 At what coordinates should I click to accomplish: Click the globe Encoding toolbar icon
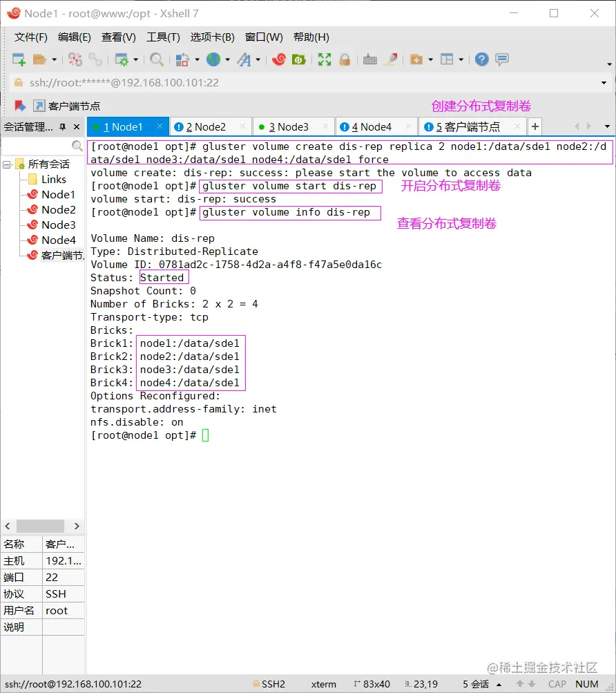(x=213, y=59)
